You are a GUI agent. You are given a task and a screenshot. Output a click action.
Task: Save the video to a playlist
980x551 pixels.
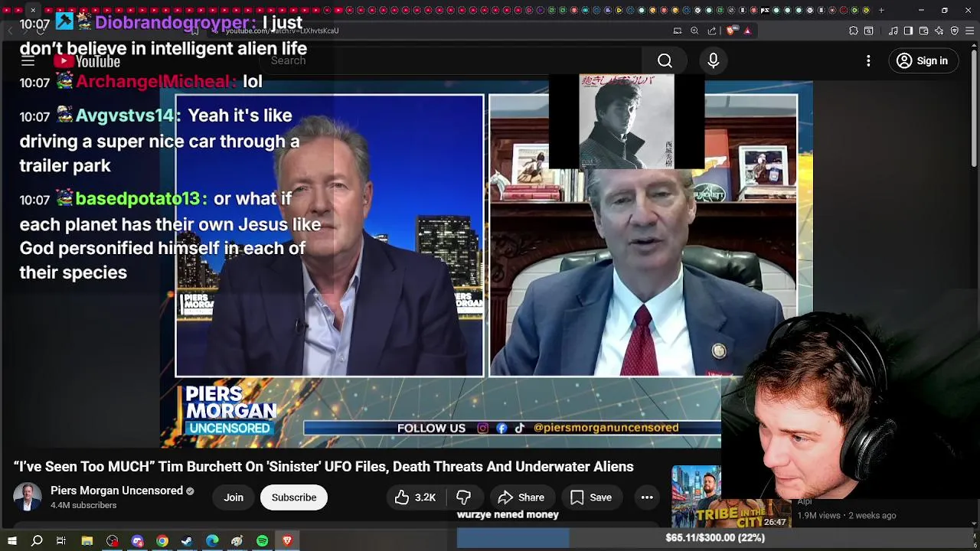590,497
